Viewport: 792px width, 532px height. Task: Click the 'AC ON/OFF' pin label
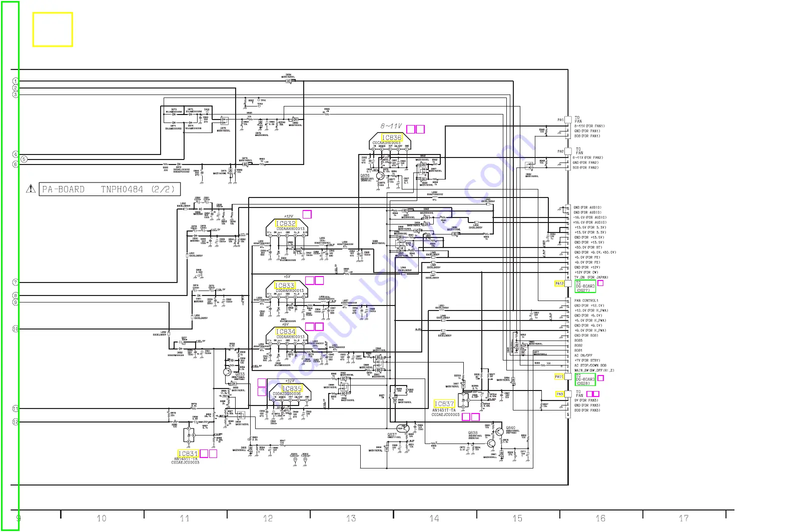pos(583,355)
